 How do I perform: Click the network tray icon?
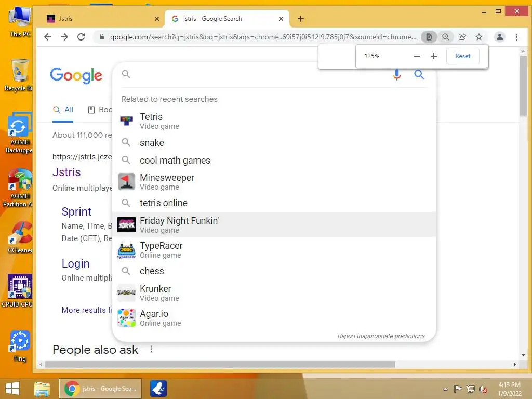point(470,389)
